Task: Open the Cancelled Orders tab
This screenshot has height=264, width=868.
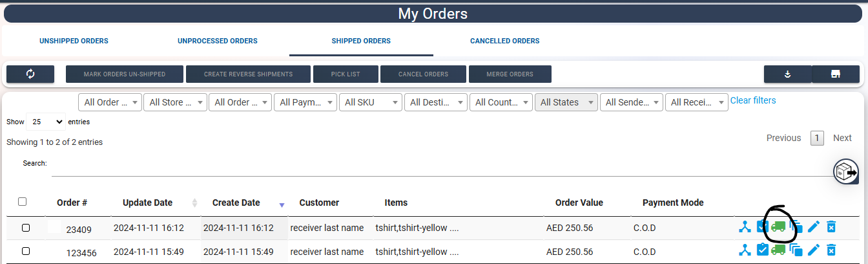Action: point(504,41)
